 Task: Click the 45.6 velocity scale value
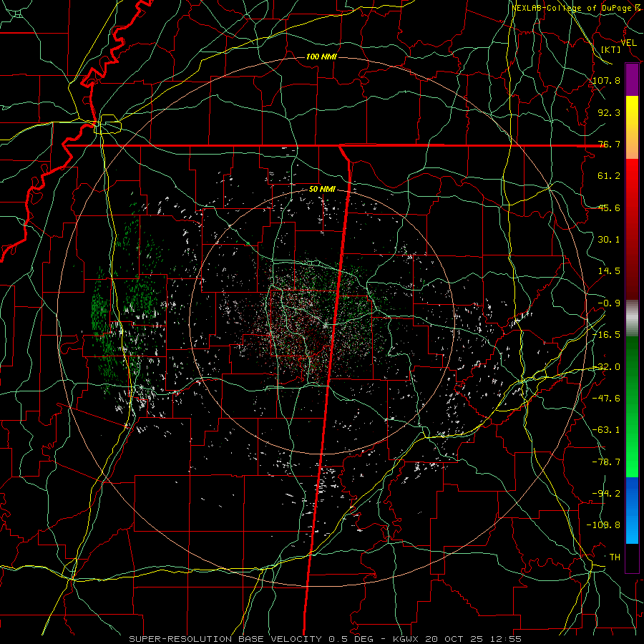tap(609, 208)
